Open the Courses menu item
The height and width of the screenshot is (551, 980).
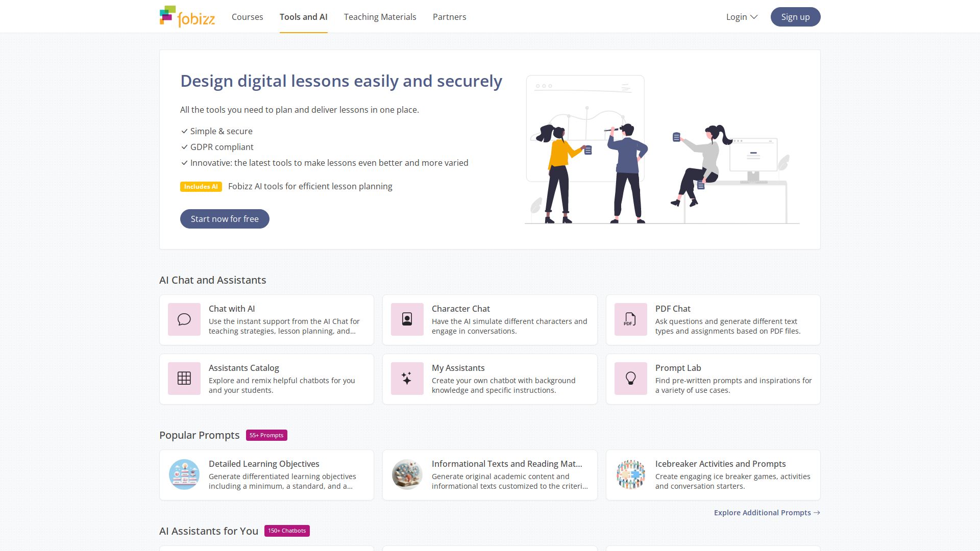point(248,17)
